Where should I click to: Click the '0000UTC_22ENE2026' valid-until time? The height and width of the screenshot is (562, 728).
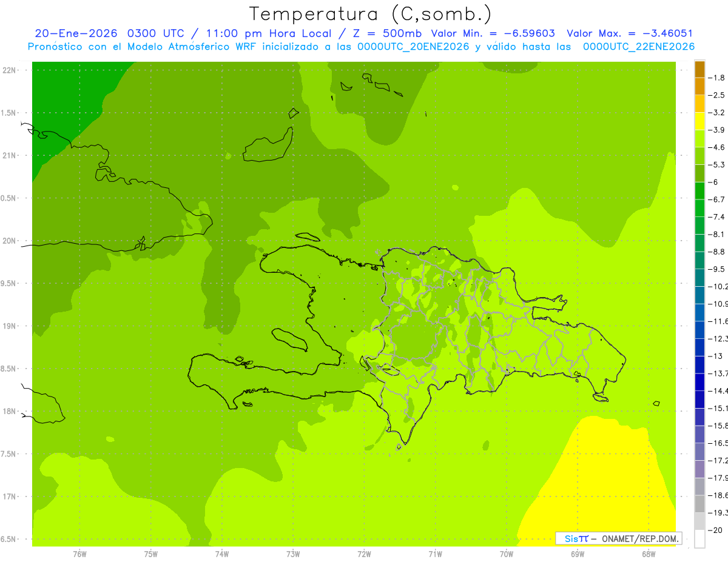tap(638, 47)
